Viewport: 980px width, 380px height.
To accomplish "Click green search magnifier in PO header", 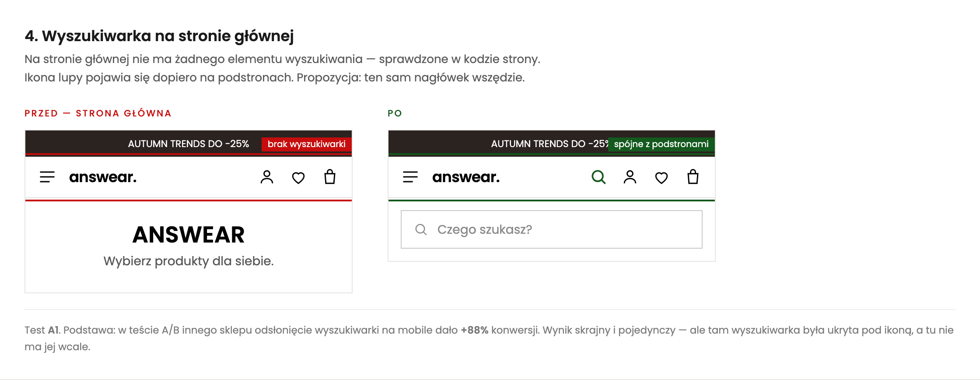I will coord(598,177).
